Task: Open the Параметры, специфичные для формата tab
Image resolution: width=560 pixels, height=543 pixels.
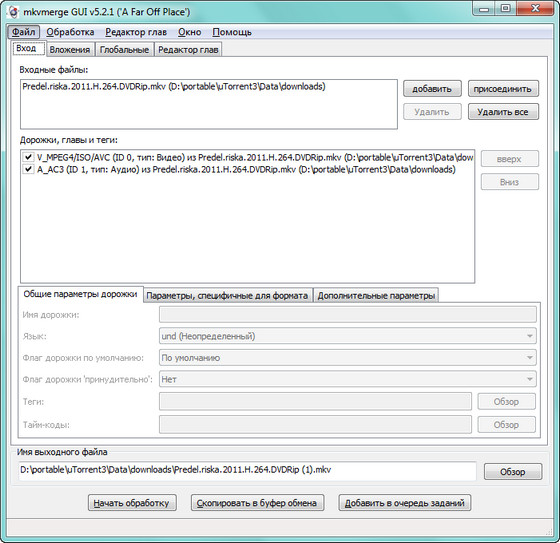Action: [x=227, y=296]
